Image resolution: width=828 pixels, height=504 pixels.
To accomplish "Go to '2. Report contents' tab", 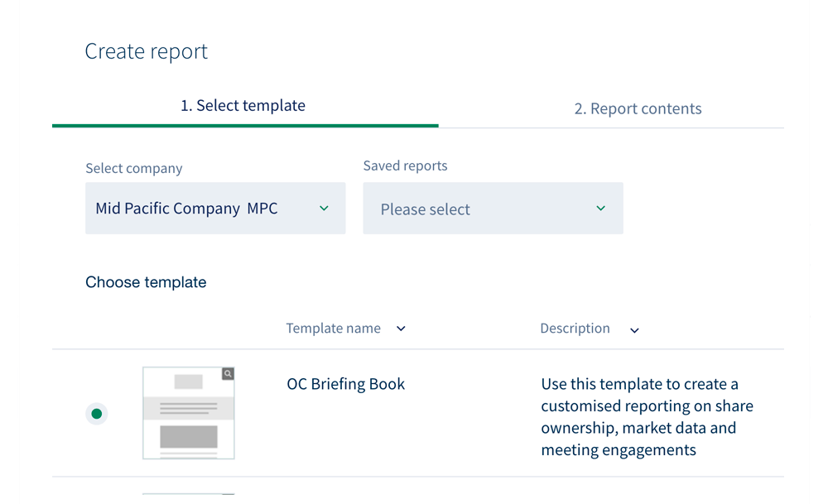I will tap(638, 109).
